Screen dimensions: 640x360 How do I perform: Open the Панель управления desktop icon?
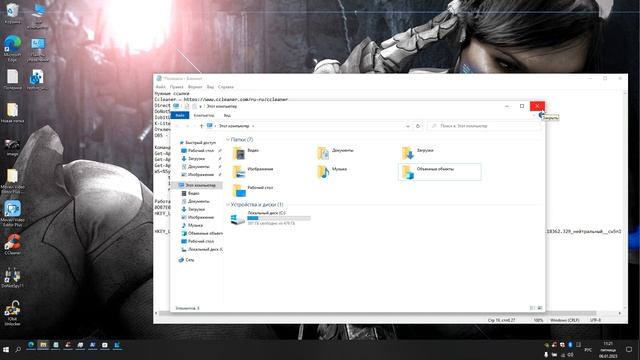38,50
